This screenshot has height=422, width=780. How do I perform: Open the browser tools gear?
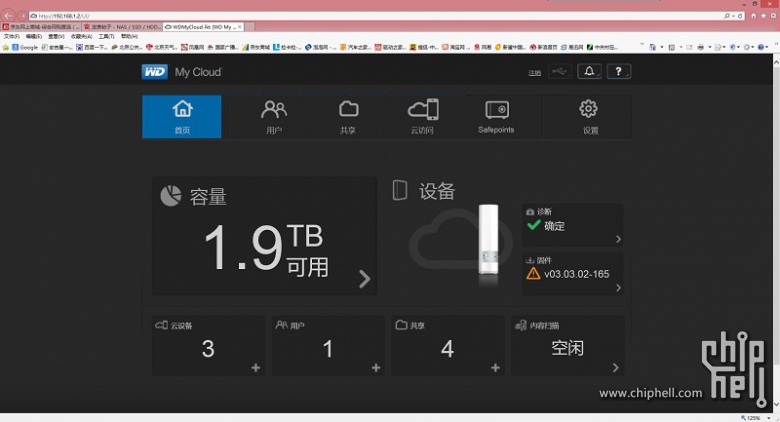[x=773, y=16]
